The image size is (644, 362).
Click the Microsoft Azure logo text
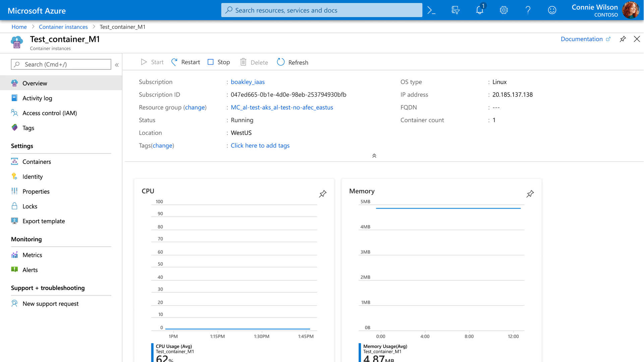[x=37, y=11]
